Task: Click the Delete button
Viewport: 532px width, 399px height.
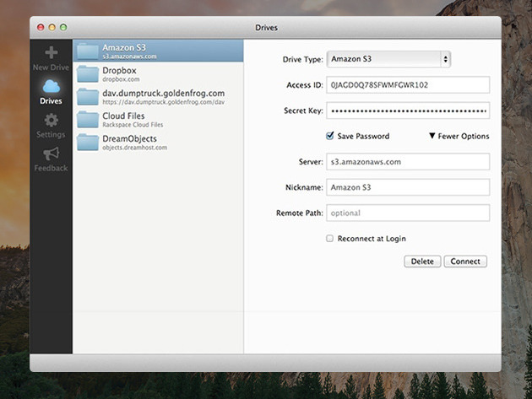Action: 422,262
